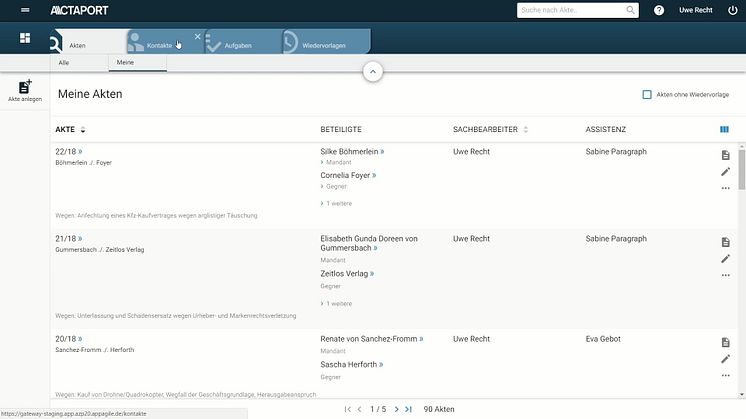Go to next page of Akten
This screenshot has width=746, height=419.
pyautogui.click(x=396, y=409)
